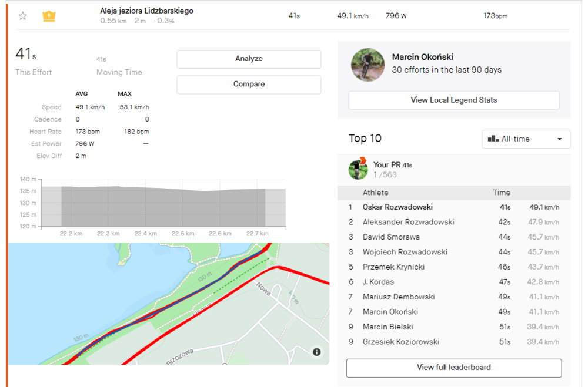Open View full leaderboard
This screenshot has width=588, height=387.
coord(453,368)
